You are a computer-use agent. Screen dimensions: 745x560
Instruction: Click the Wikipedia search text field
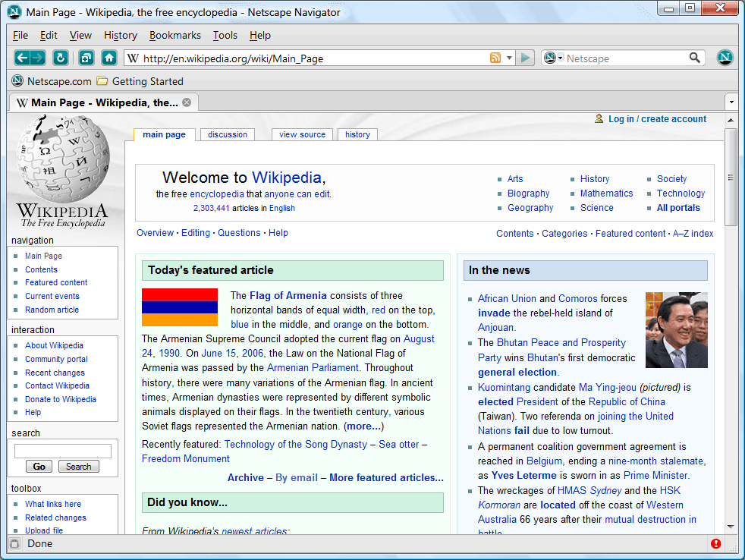tap(63, 451)
